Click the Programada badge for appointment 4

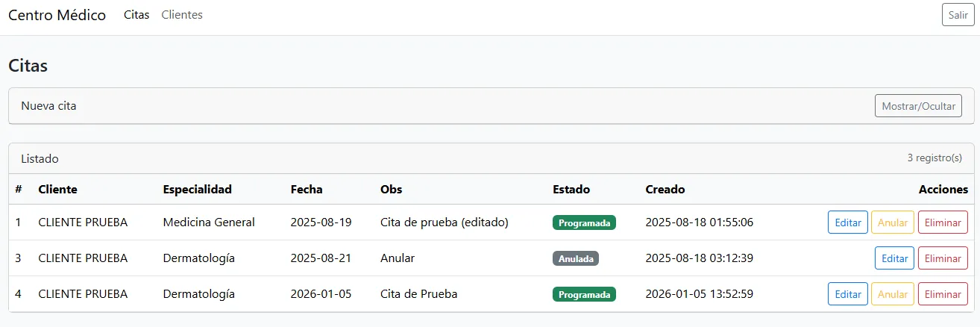[584, 294]
